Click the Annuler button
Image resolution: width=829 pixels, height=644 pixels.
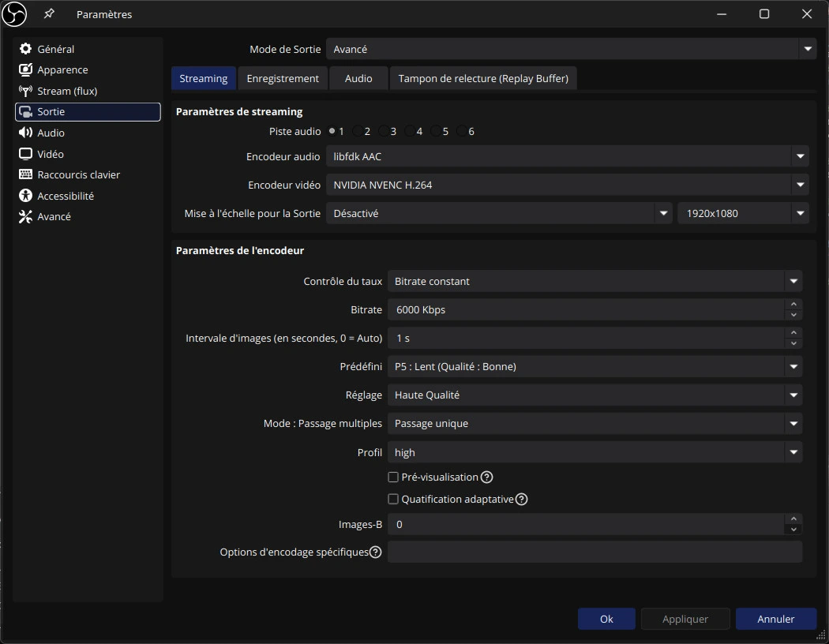pyautogui.click(x=775, y=619)
